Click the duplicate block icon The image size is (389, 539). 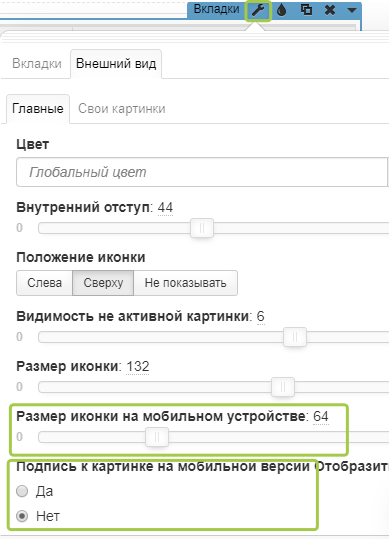(x=306, y=10)
